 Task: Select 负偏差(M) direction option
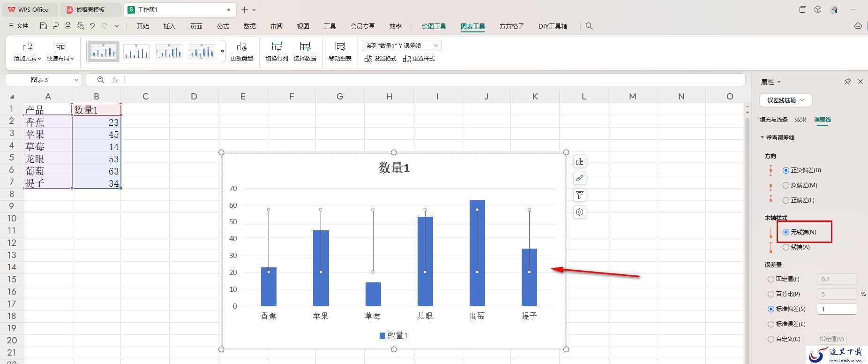click(x=800, y=185)
